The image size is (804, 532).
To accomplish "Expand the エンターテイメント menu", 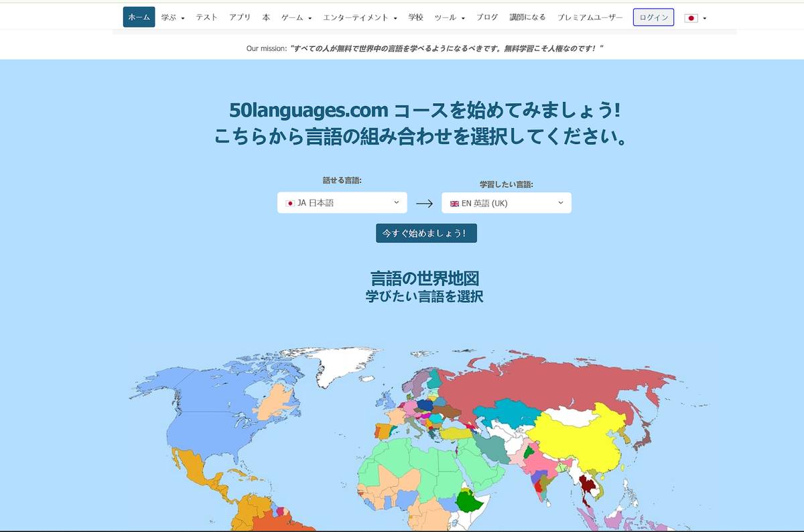I will (x=360, y=17).
